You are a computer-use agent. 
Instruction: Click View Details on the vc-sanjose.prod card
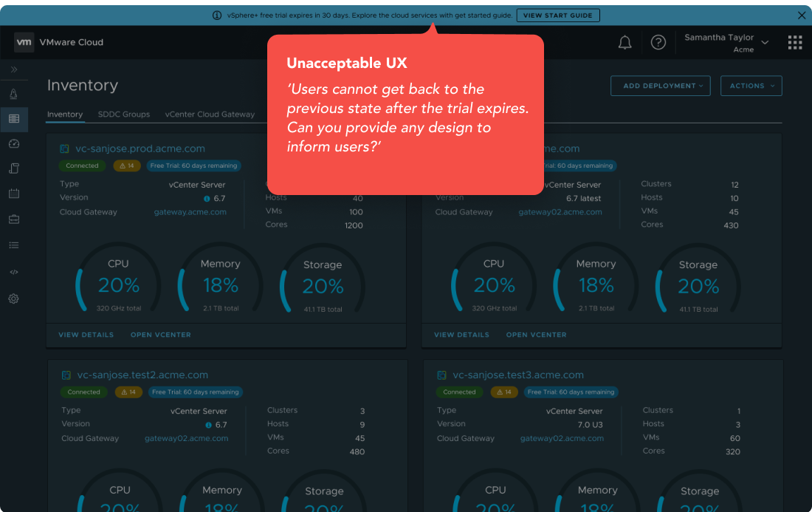coord(86,335)
